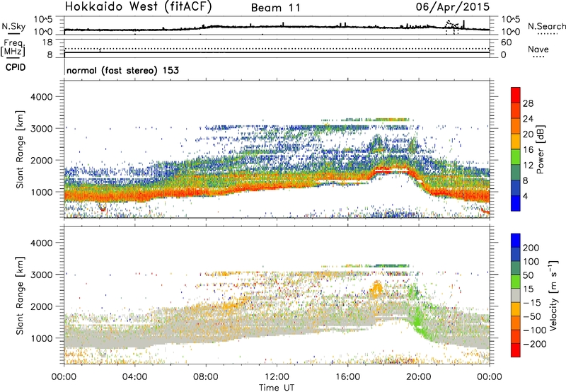Click the '08:00' time tick label
This screenshot has height=392, width=566.
point(206,377)
